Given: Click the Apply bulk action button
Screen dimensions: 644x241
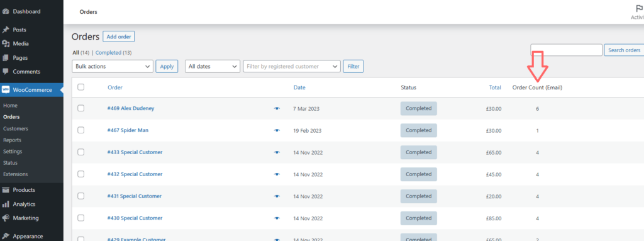Looking at the screenshot, I should 167,66.
